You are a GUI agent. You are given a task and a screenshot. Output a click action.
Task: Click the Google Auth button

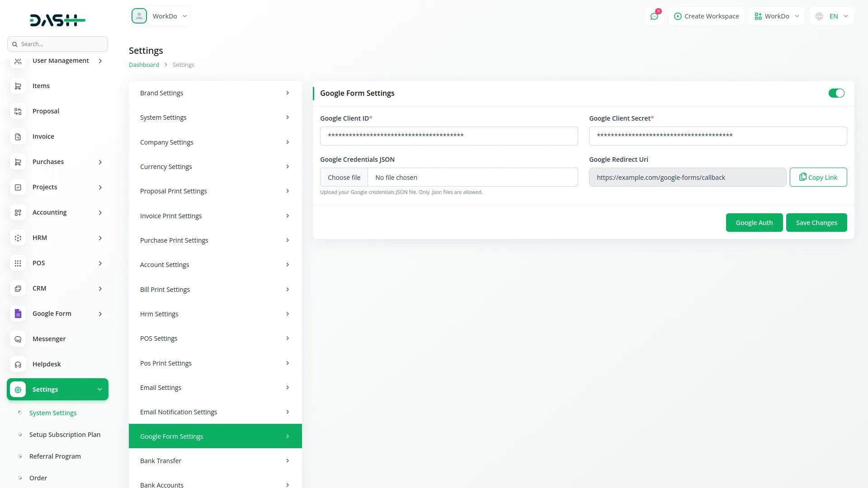(754, 222)
